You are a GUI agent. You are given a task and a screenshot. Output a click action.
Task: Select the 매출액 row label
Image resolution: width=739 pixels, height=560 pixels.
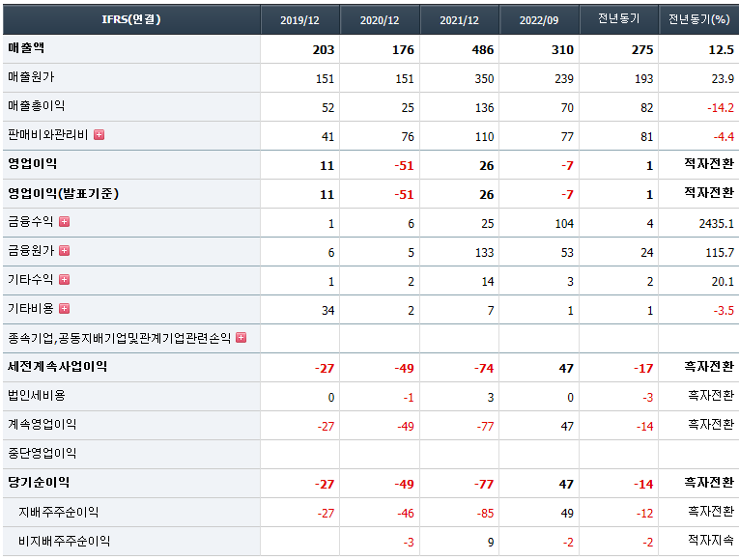click(x=26, y=47)
